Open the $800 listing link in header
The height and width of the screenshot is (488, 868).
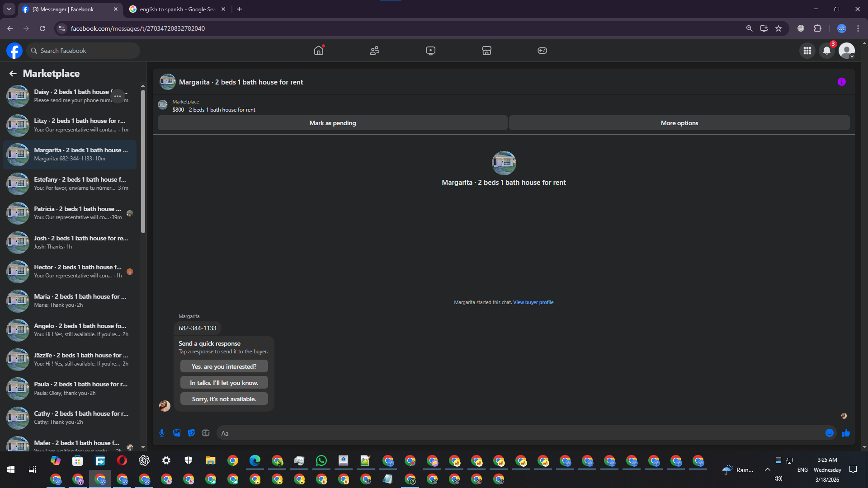214,110
